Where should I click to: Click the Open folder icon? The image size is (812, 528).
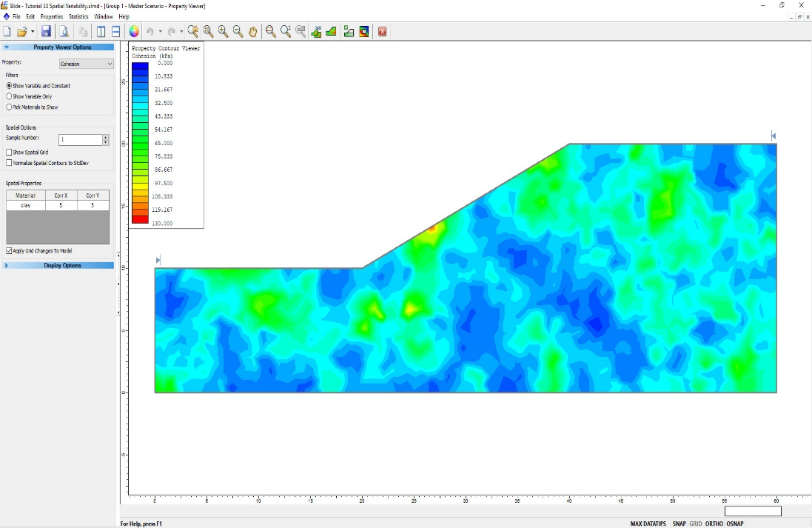pos(21,32)
